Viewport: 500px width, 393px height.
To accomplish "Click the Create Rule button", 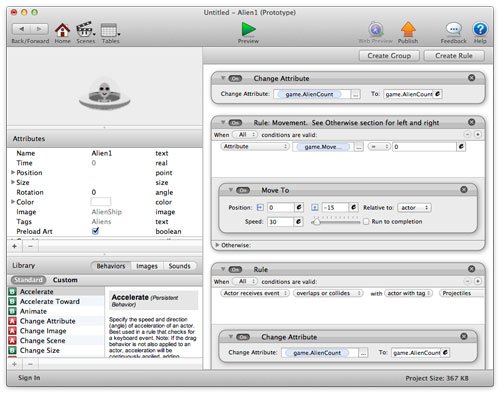I will pos(454,56).
